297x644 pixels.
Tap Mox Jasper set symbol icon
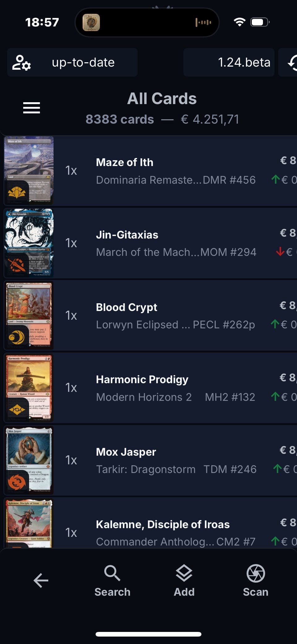tap(17, 482)
